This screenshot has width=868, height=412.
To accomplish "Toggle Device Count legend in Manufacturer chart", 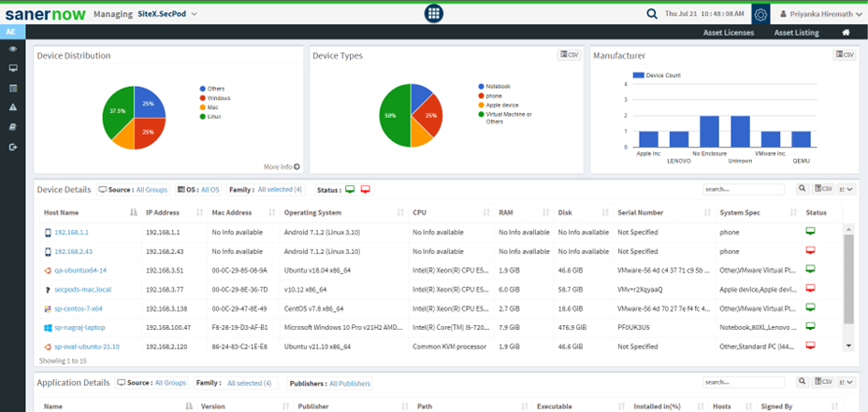I will click(x=658, y=76).
